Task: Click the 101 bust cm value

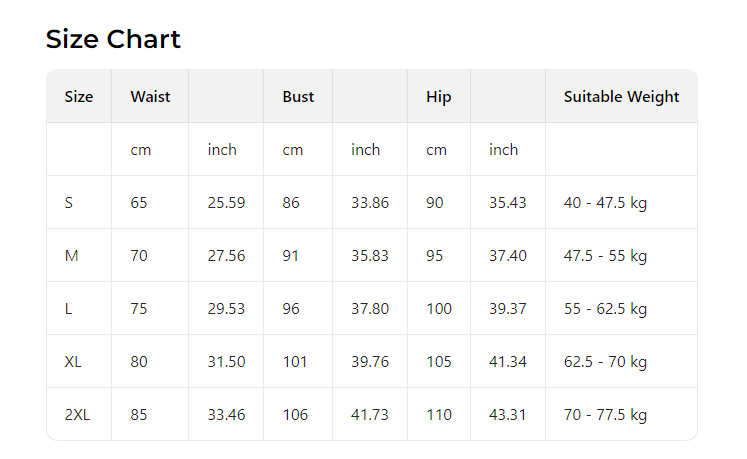Action: coord(295,361)
